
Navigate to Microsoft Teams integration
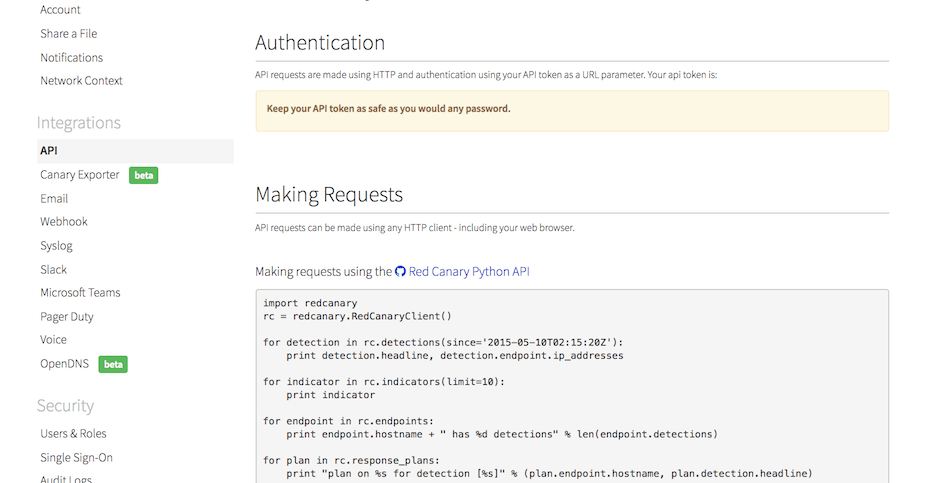pos(80,293)
